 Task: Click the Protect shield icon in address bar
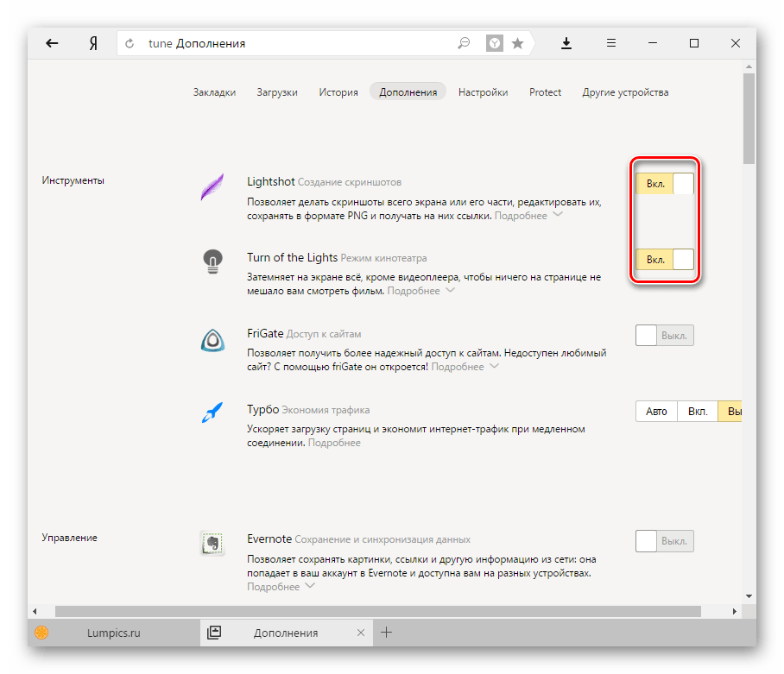point(494,43)
